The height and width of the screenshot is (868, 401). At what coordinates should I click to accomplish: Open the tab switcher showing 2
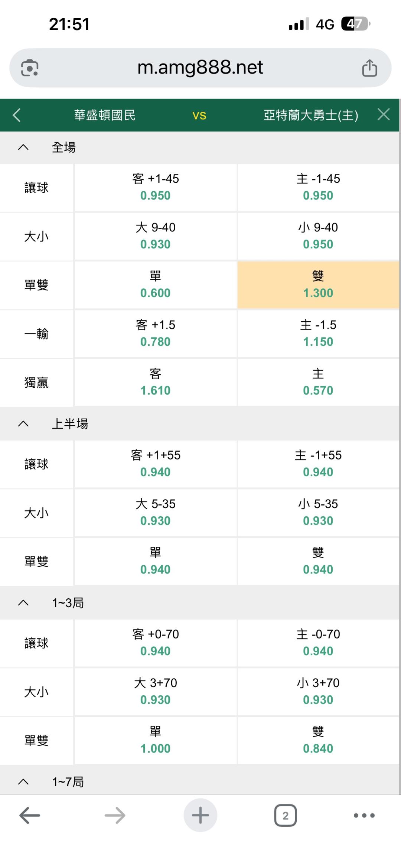285,816
